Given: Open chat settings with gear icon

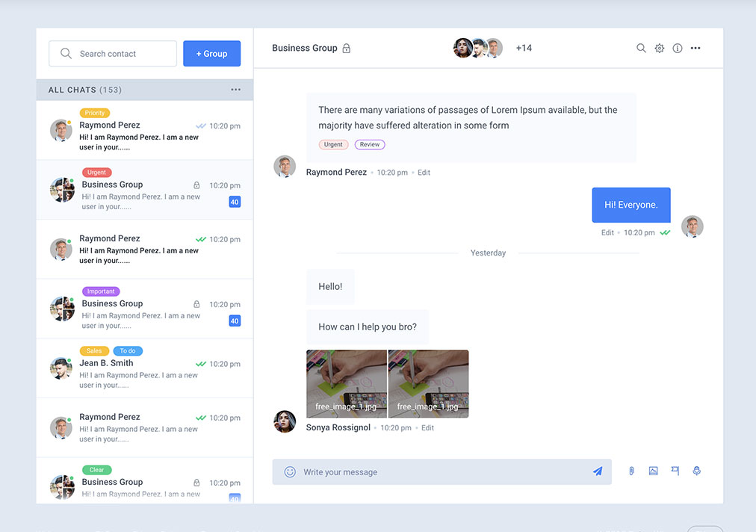Looking at the screenshot, I should [659, 47].
